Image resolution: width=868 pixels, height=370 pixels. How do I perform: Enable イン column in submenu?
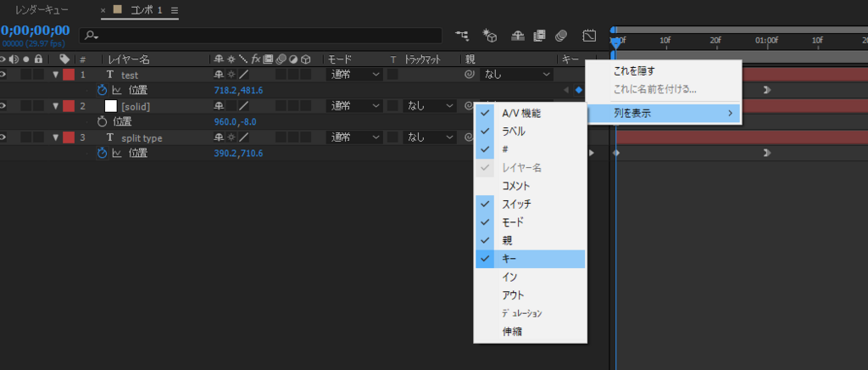[x=530, y=277]
